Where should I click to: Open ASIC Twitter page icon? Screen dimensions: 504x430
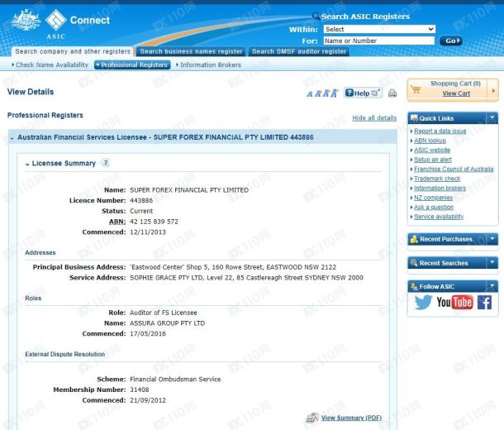[x=423, y=303]
